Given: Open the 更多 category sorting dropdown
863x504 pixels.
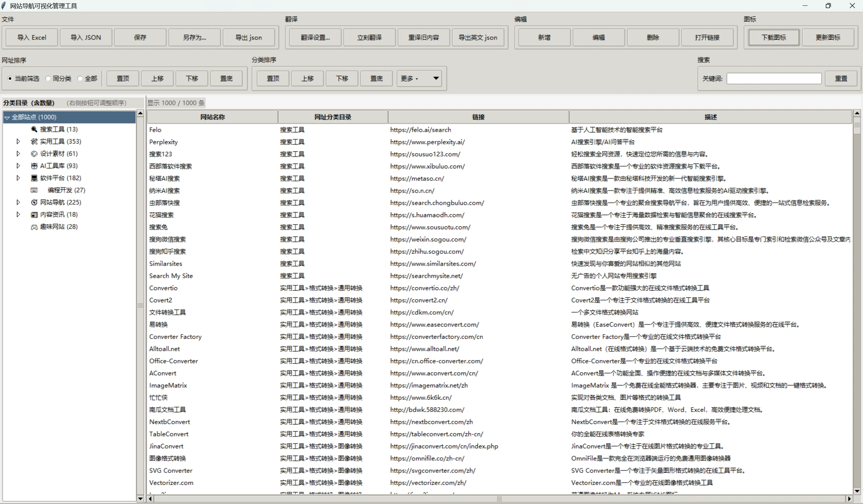Looking at the screenshot, I should click(419, 79).
